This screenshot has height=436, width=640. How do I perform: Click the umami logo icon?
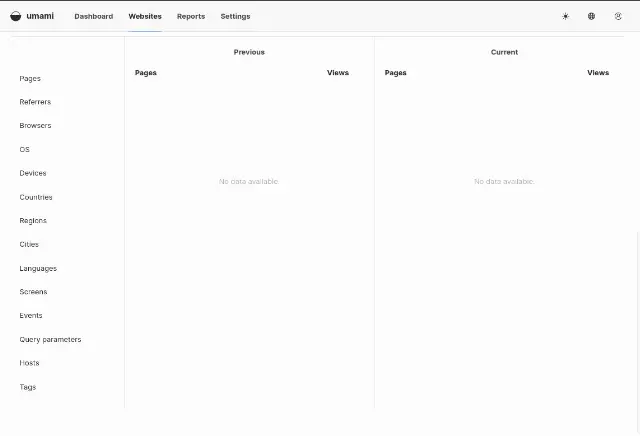click(16, 16)
